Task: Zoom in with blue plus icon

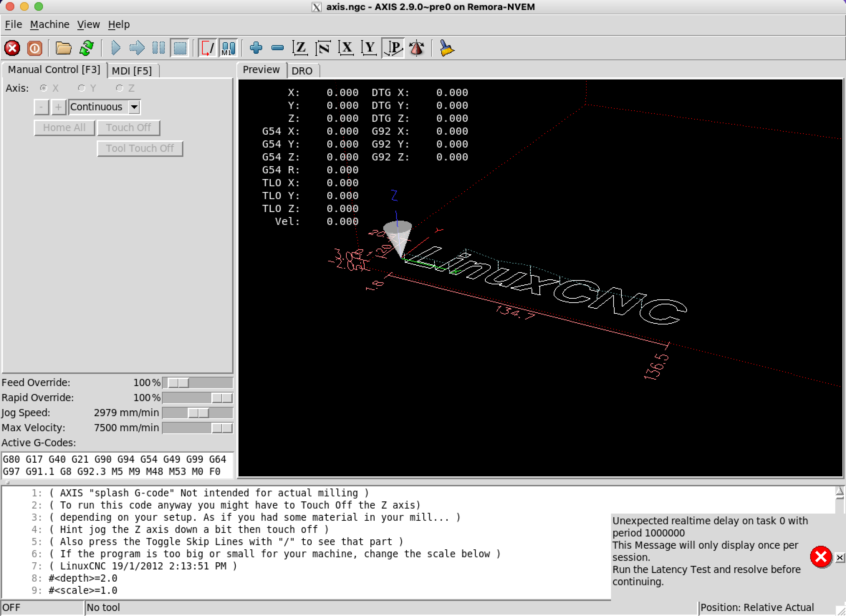Action: coord(256,48)
